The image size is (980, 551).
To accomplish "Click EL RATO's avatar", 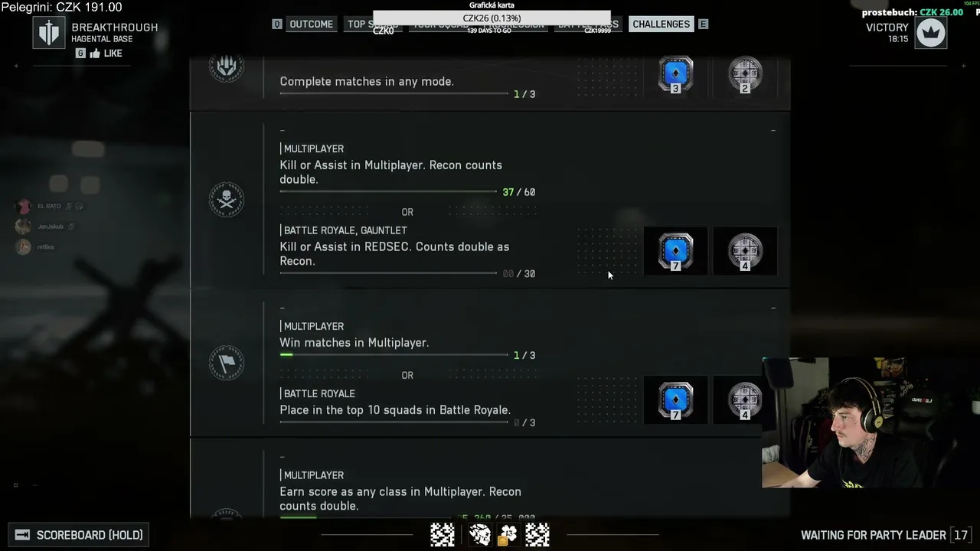I will pos(24,206).
